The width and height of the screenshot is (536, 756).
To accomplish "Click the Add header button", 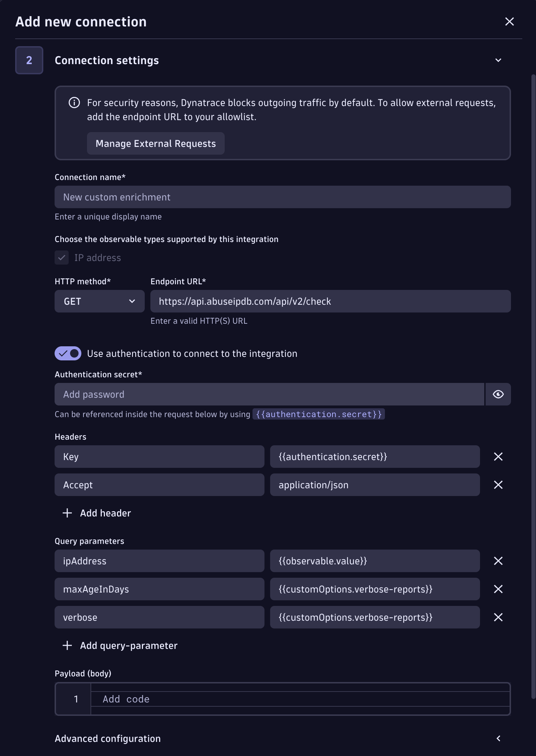I will pos(96,513).
